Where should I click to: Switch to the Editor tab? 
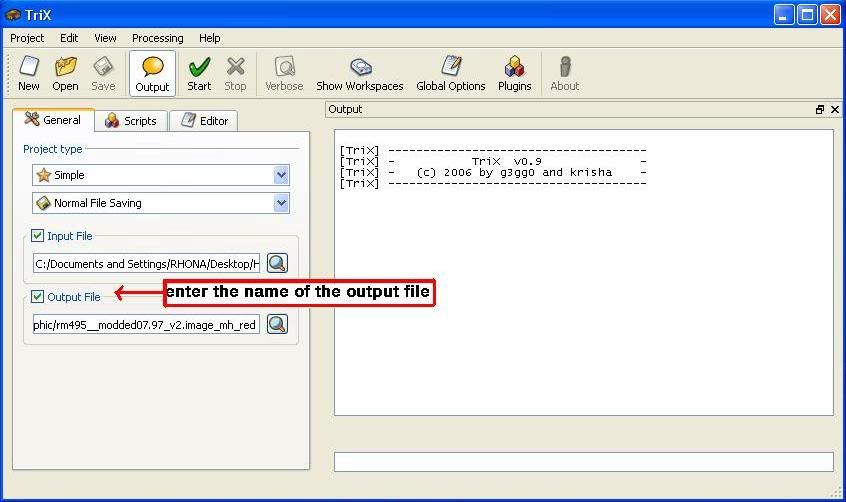pyautogui.click(x=204, y=121)
